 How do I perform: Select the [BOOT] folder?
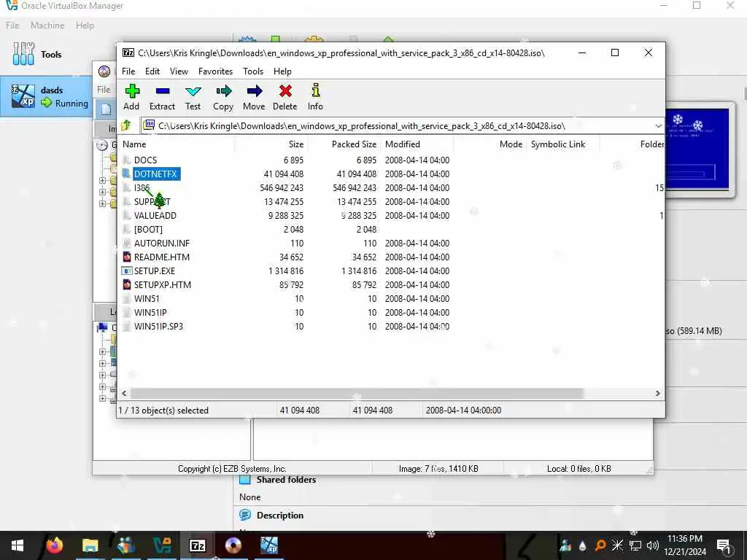tap(148, 230)
